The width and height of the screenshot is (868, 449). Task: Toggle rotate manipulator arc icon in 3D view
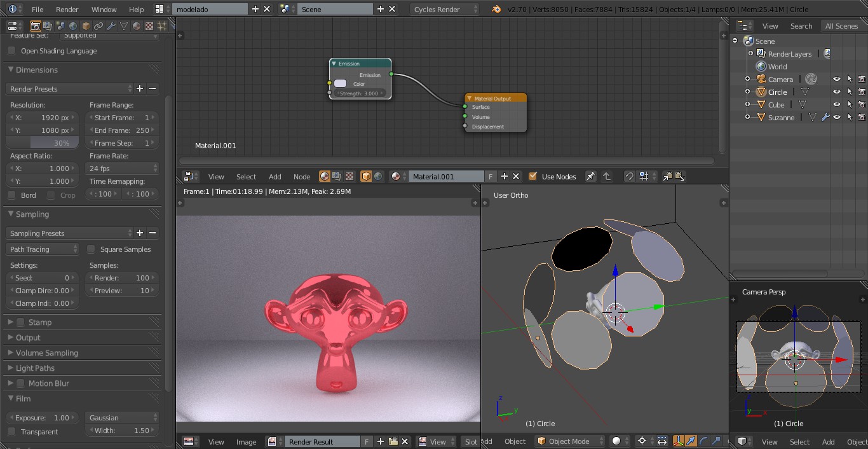coord(703,441)
